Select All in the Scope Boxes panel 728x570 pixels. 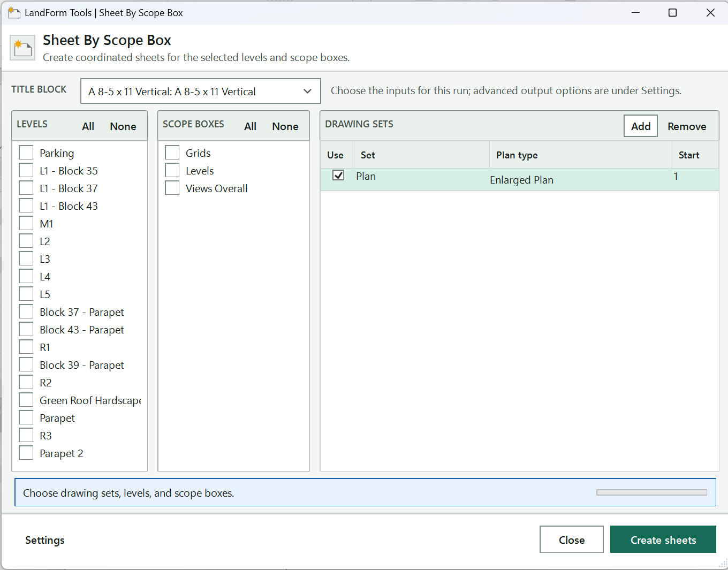point(251,126)
